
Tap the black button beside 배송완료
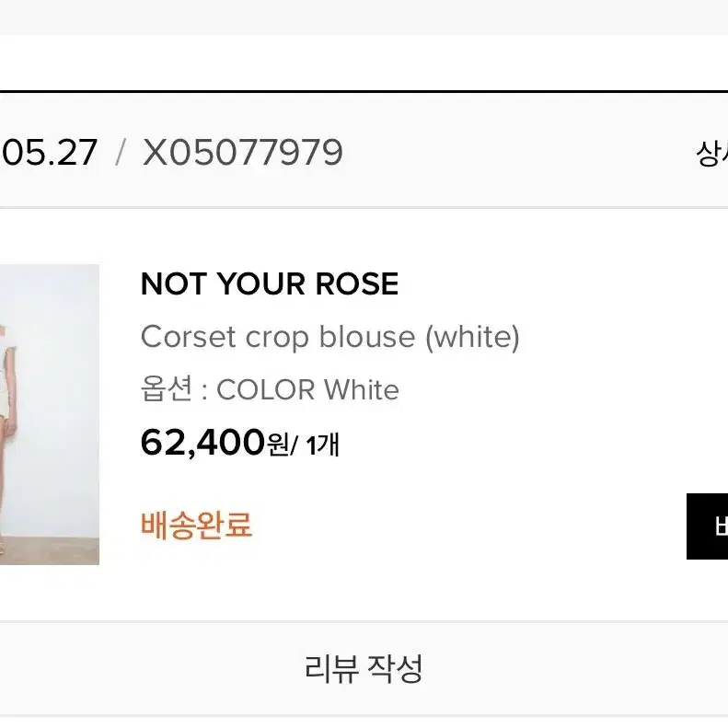[x=707, y=526]
